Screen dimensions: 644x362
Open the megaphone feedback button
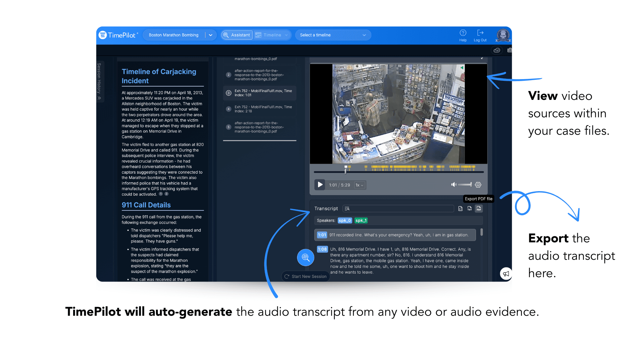point(506,274)
